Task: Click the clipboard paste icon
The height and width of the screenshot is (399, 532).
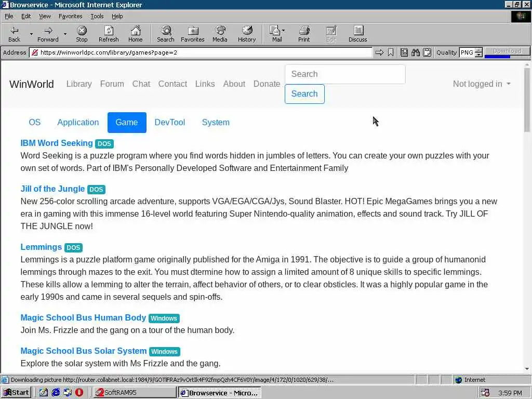Action: [x=427, y=52]
